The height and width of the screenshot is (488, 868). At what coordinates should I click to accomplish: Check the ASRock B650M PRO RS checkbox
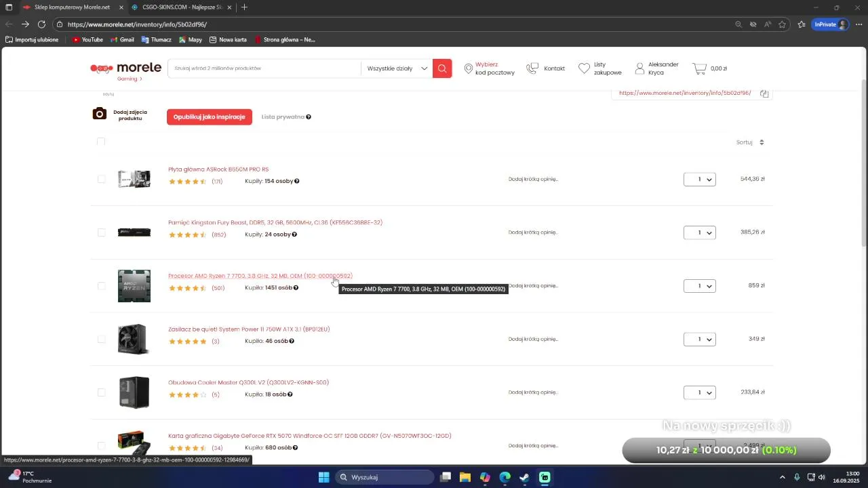pos(102,179)
